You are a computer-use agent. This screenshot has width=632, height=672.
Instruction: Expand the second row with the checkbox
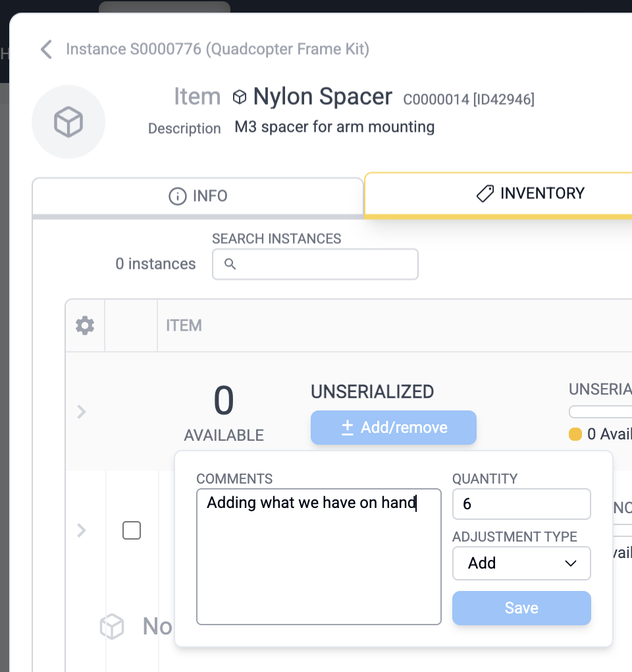82,530
